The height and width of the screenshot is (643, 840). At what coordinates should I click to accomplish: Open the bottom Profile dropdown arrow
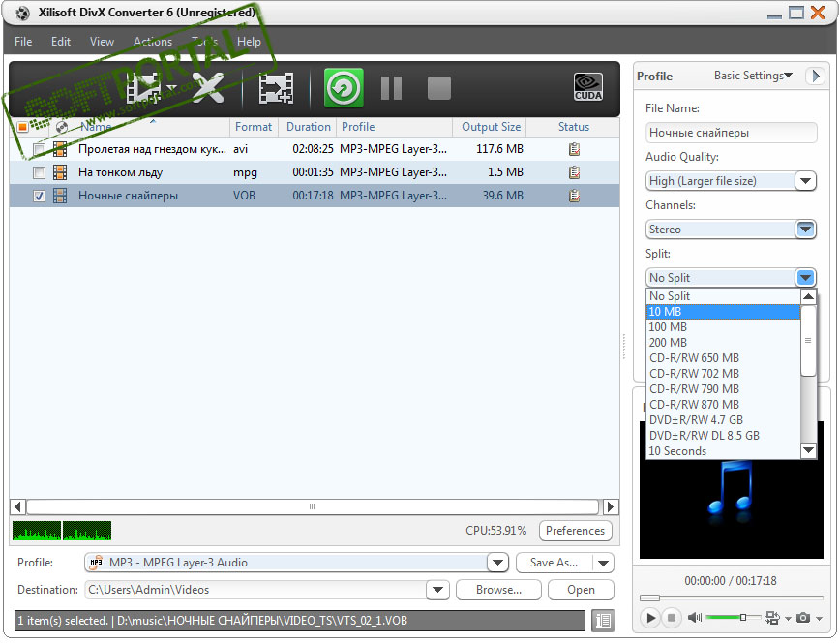coord(497,563)
